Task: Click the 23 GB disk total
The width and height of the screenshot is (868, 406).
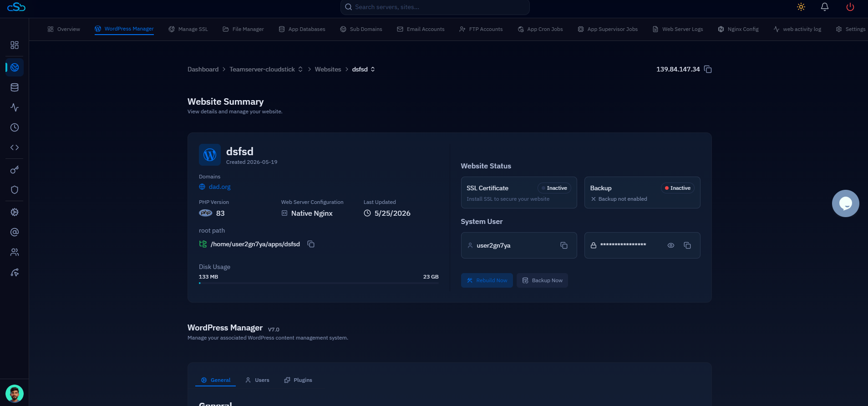Action: coord(431,277)
